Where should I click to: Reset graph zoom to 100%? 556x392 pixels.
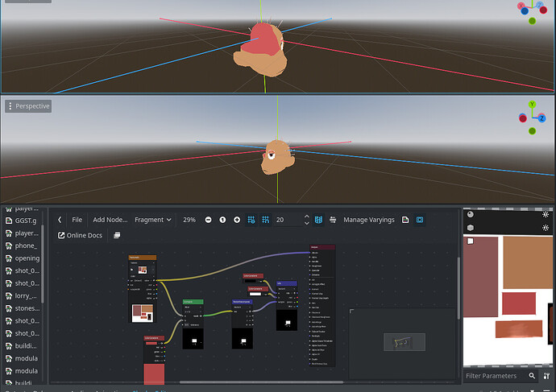point(222,220)
